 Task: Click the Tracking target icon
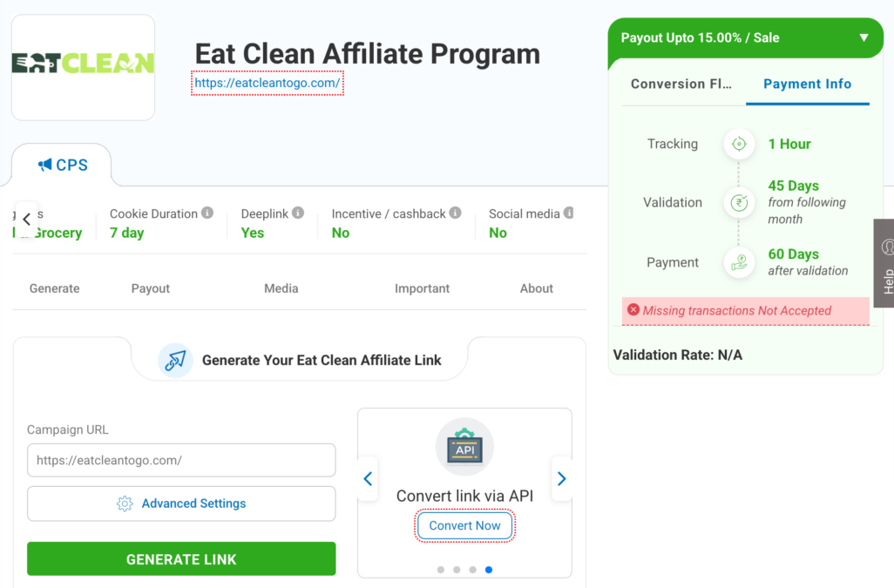739,144
